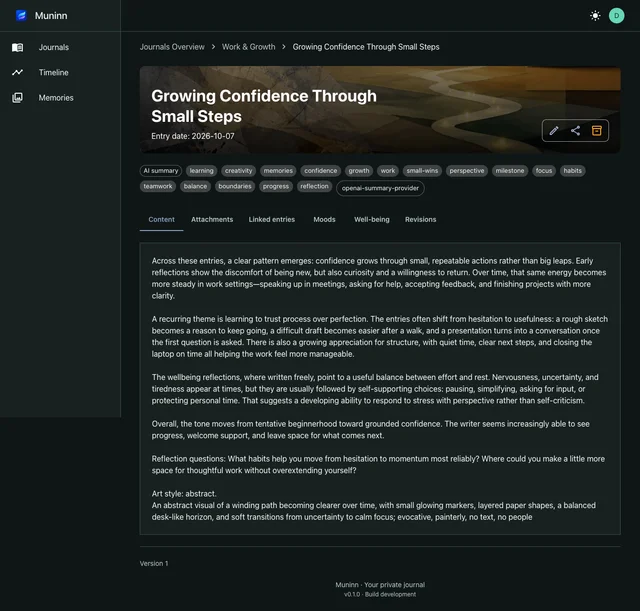The image size is (640, 611).
Task: Toggle light theme with the sun icon
Action: 595,16
